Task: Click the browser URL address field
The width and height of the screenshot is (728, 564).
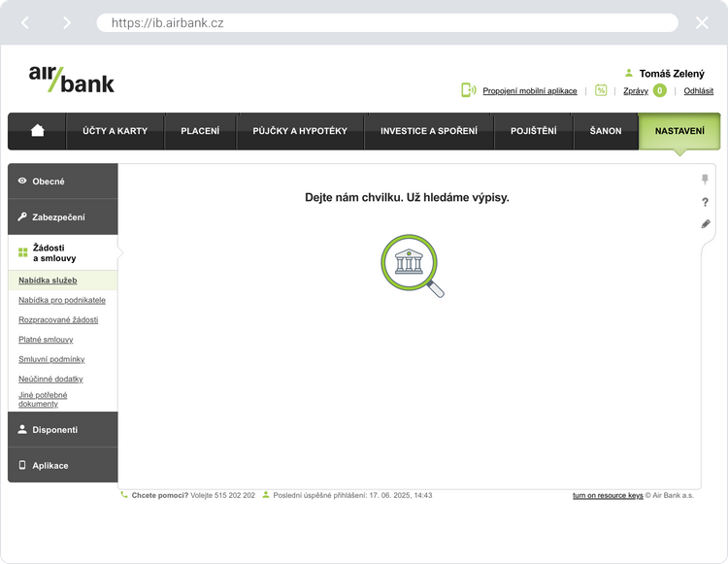Action: (386, 22)
